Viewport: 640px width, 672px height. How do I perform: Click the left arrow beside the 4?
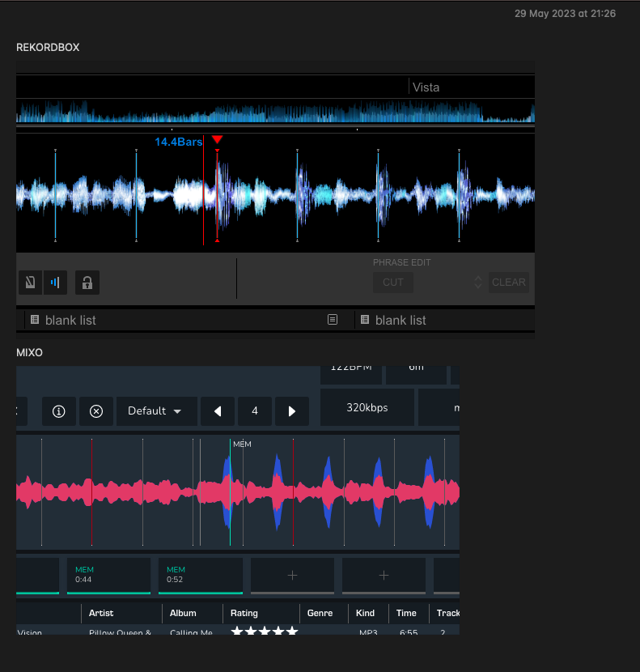click(x=218, y=410)
